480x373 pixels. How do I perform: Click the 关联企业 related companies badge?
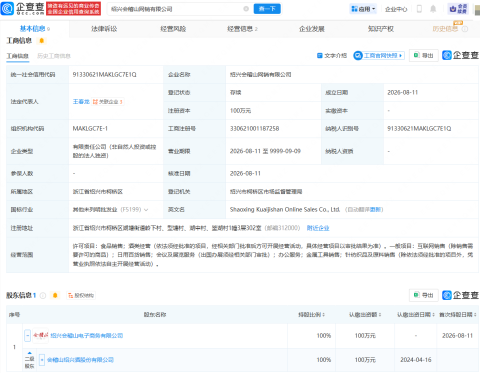(108, 102)
